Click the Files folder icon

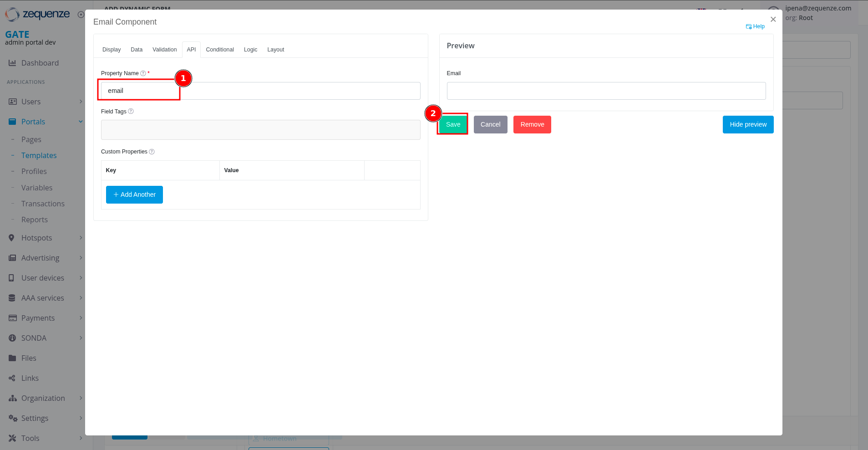click(12, 358)
